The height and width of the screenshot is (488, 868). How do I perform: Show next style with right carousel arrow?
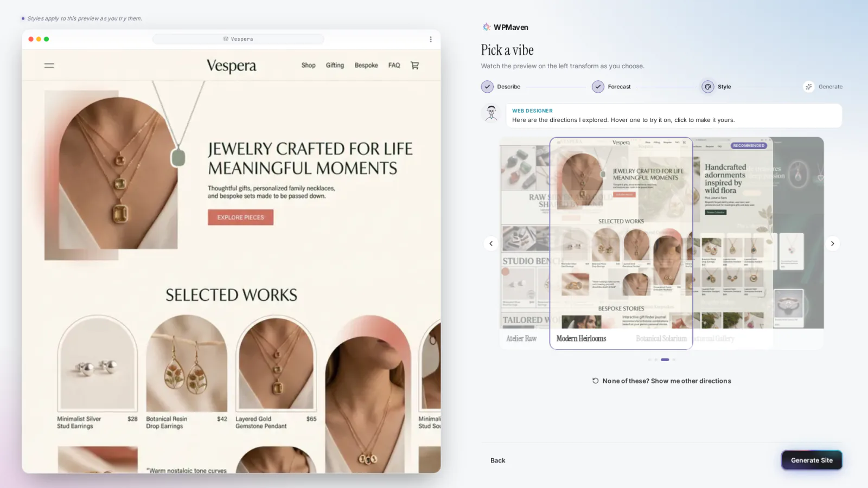coord(833,243)
